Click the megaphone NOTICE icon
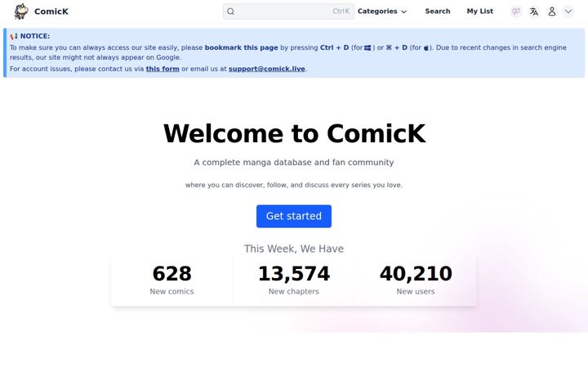 coord(14,37)
